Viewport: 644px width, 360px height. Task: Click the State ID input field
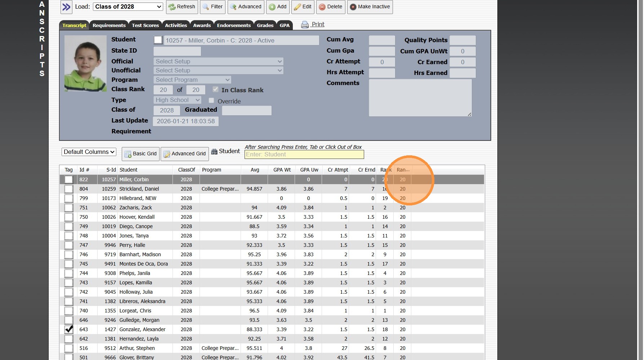click(177, 51)
